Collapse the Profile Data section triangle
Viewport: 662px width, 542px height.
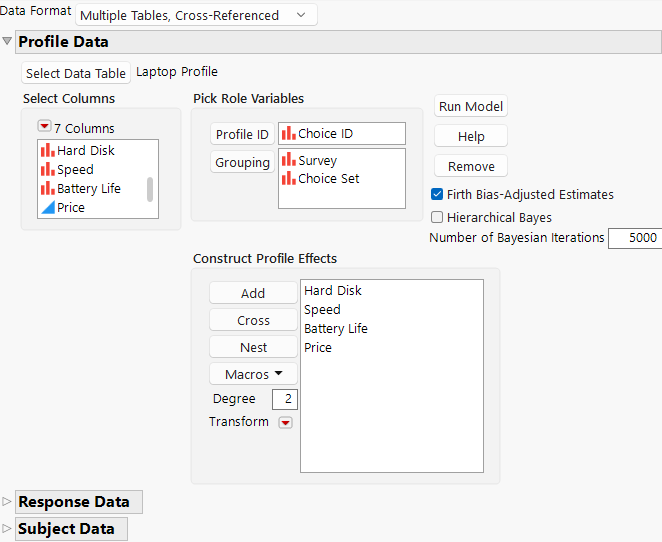pyautogui.click(x=7, y=41)
